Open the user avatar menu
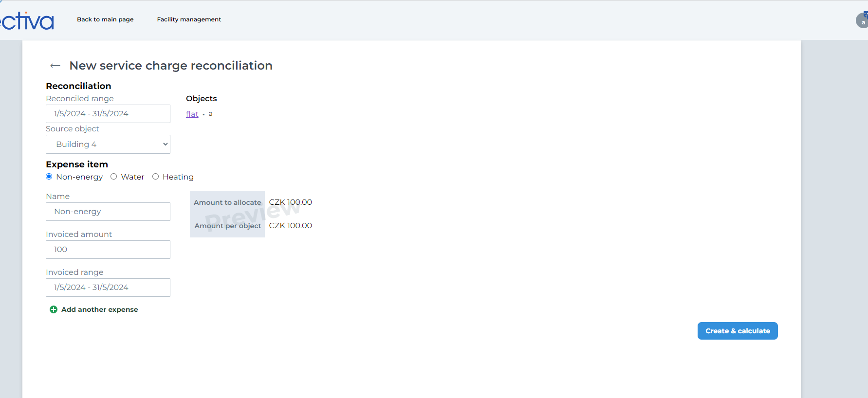 pos(862,20)
